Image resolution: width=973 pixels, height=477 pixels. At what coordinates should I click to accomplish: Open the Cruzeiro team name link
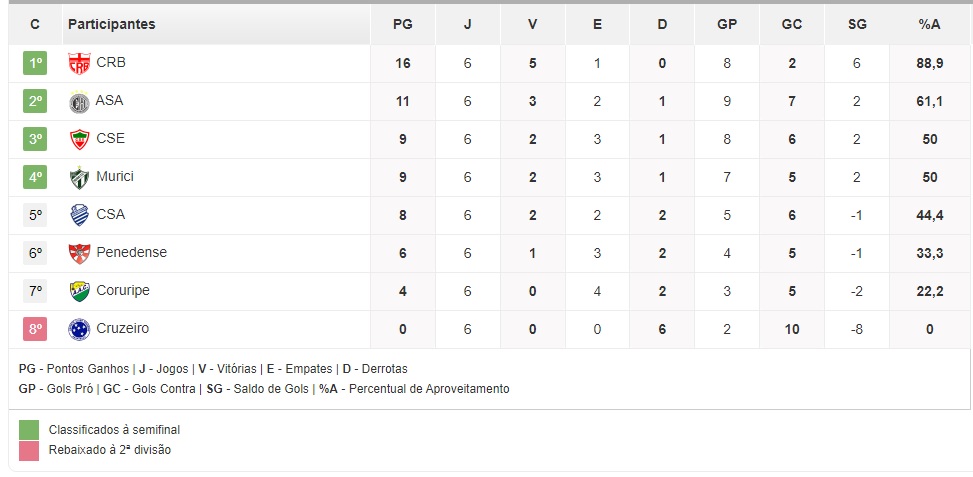point(123,328)
